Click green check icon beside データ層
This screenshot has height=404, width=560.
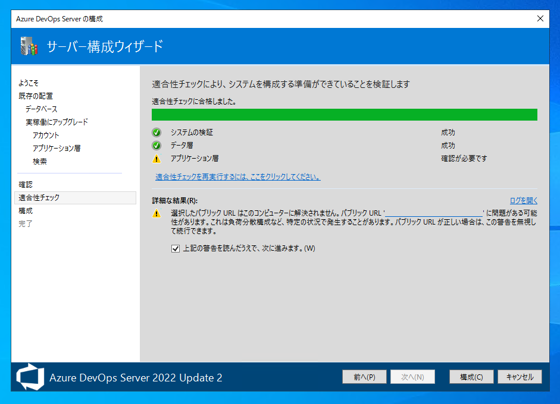156,145
